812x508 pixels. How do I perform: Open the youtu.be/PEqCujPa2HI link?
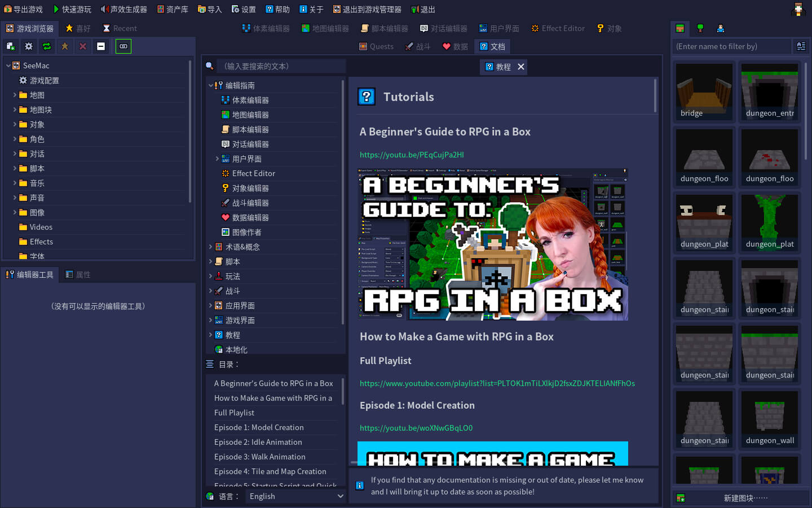pyautogui.click(x=412, y=155)
